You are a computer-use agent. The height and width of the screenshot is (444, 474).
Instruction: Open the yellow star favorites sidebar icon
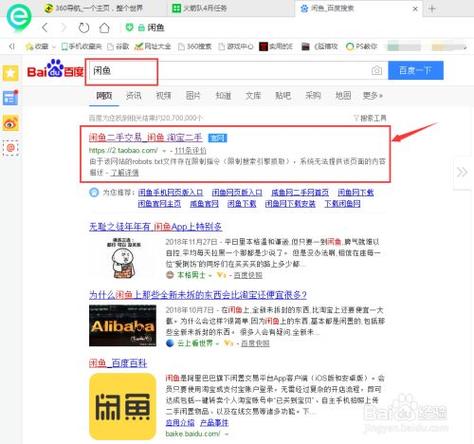(11, 73)
